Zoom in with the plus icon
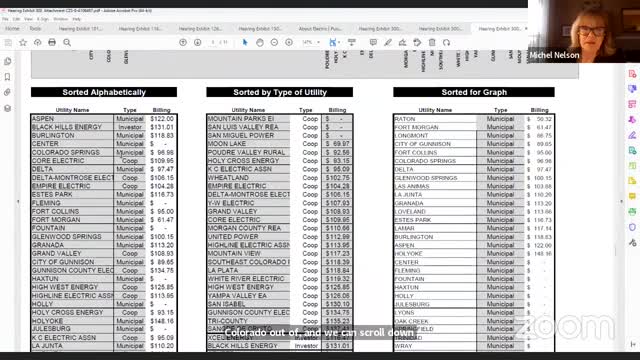The image size is (640, 360). pos(289,42)
